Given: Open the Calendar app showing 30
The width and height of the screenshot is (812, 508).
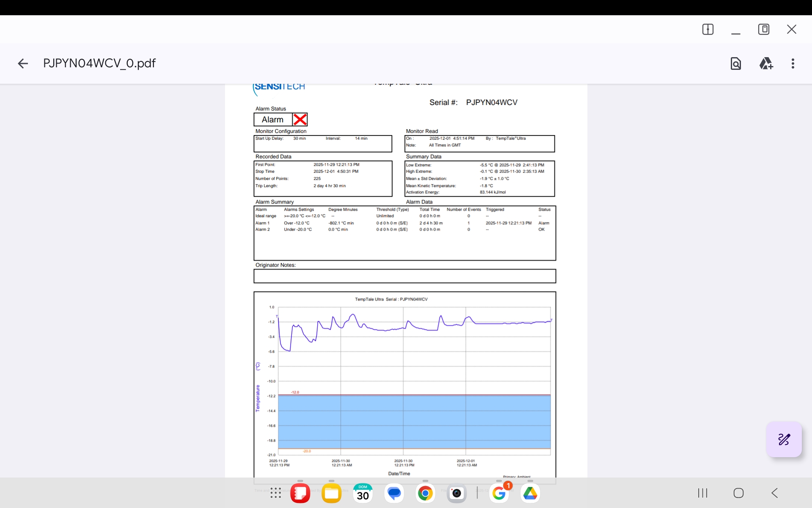Looking at the screenshot, I should point(363,493).
